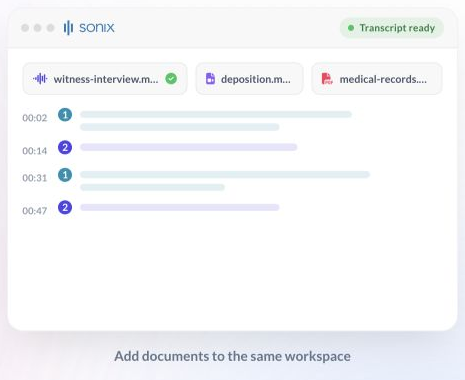The width and height of the screenshot is (465, 380).
Task: Jump to timestamp 00:31
Action: [x=35, y=178]
